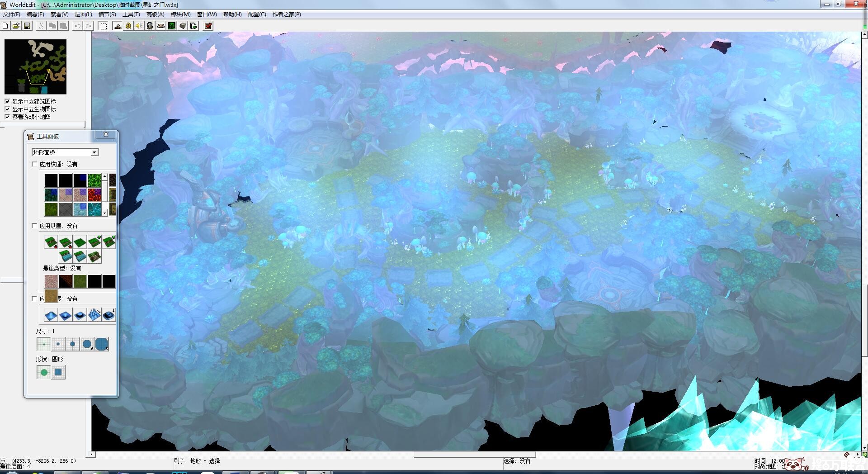The width and height of the screenshot is (868, 474).
Task: Choose the largest brush size 8
Action: click(101, 344)
